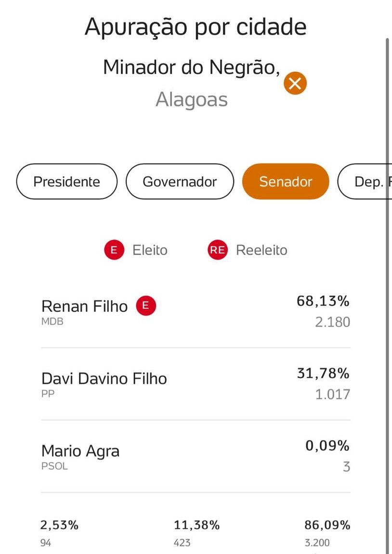
Task: Click the red RE icon next to Reeleito
Action: click(x=217, y=251)
